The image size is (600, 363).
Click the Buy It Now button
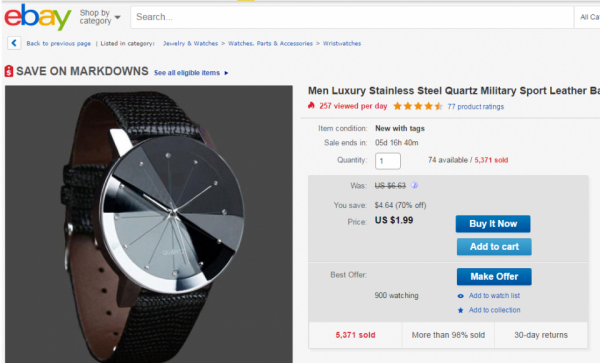click(493, 224)
